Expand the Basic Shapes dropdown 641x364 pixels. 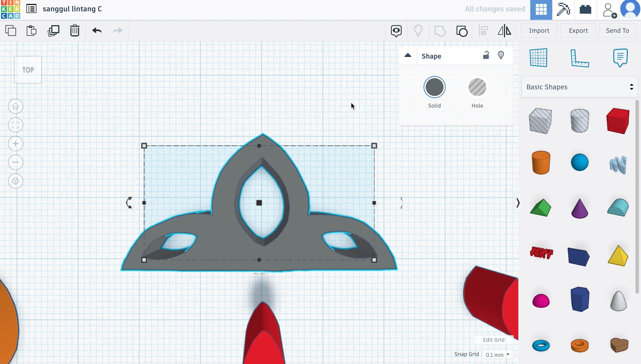579,87
